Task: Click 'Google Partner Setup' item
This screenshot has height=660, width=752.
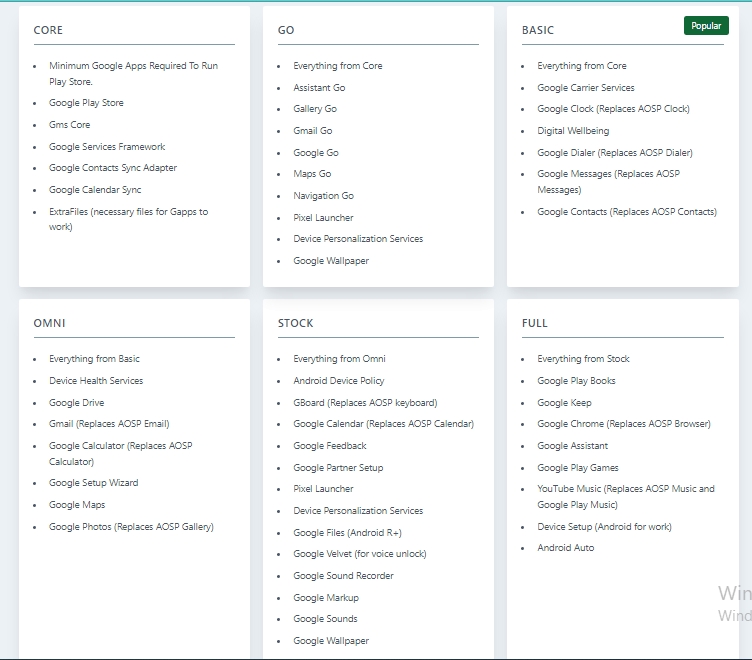Action: (338, 468)
